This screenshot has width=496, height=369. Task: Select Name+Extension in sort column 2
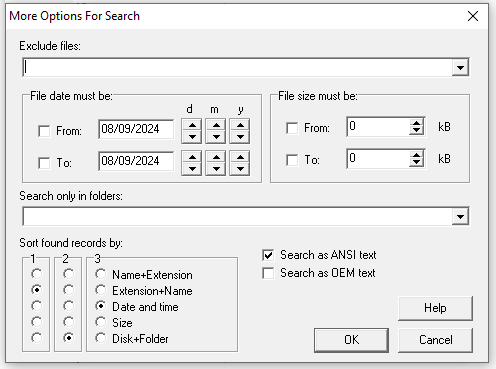click(x=69, y=274)
